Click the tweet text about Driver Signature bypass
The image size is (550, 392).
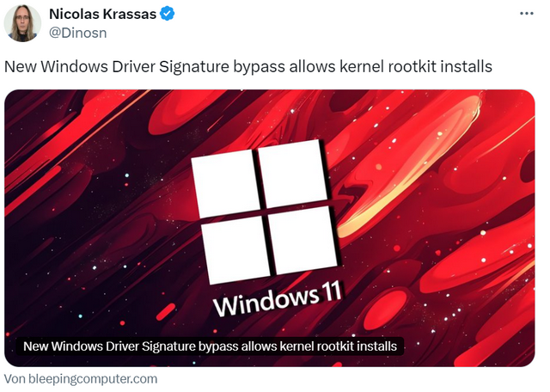[x=248, y=67]
